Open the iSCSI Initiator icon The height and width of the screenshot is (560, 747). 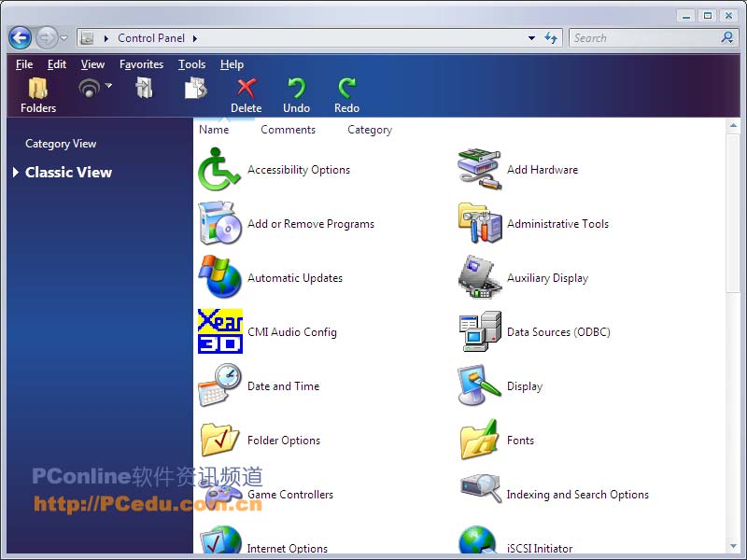(478, 540)
